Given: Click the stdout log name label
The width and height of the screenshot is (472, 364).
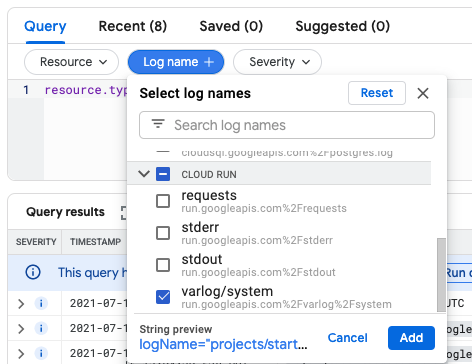Looking at the screenshot, I should [202, 259].
